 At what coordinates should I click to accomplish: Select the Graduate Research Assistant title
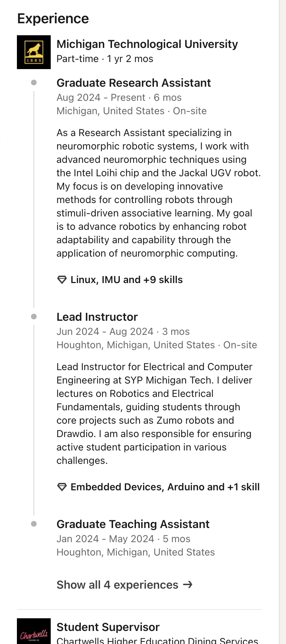[134, 83]
